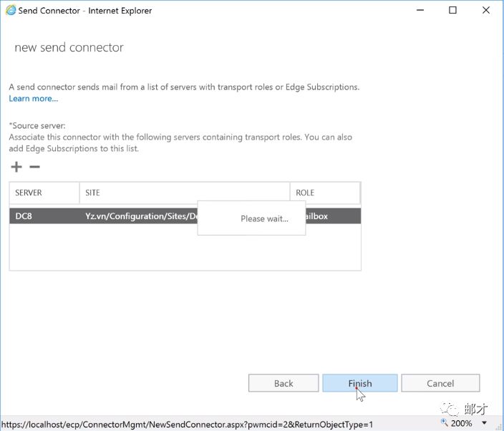
Task: Click the status bar URL text
Action: [186, 424]
